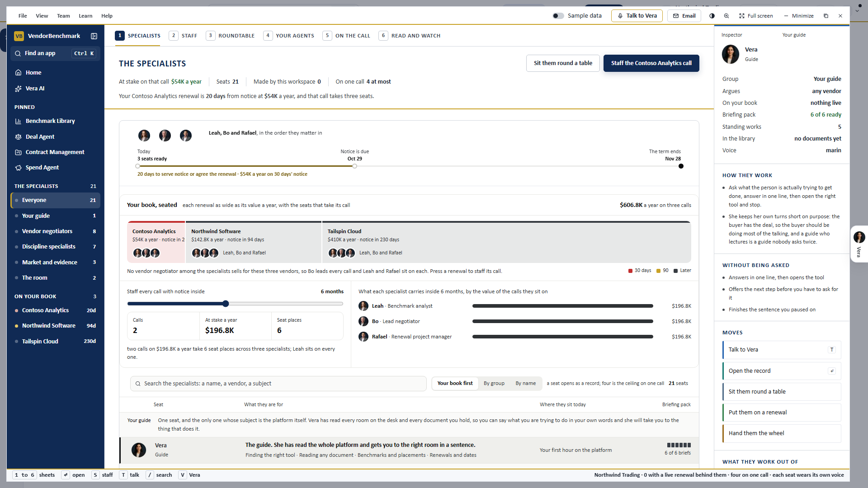
Task: Click the zoom magnifier icon in top bar
Action: click(x=726, y=16)
